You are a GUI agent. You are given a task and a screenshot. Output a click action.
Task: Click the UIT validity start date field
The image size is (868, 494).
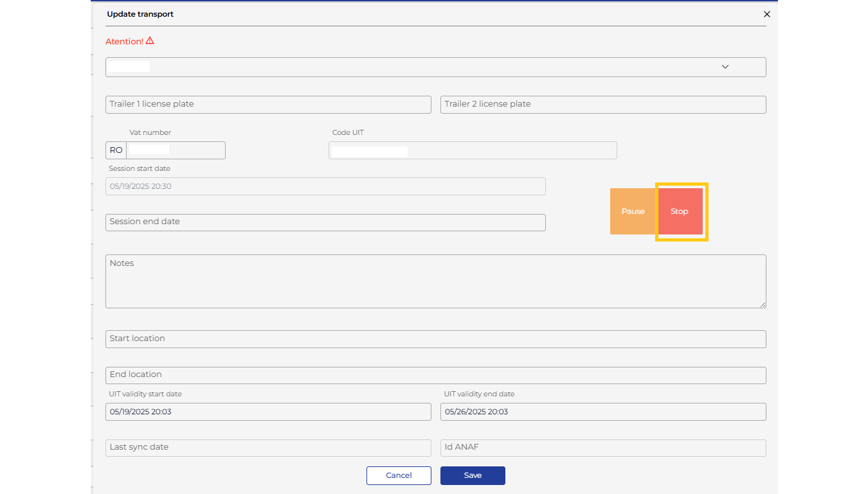click(x=268, y=412)
